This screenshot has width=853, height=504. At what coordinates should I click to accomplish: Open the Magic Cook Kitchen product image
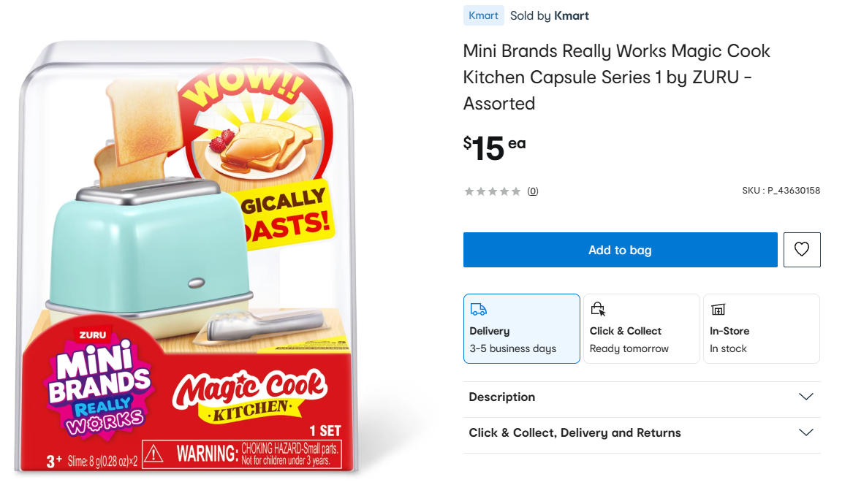click(x=185, y=256)
